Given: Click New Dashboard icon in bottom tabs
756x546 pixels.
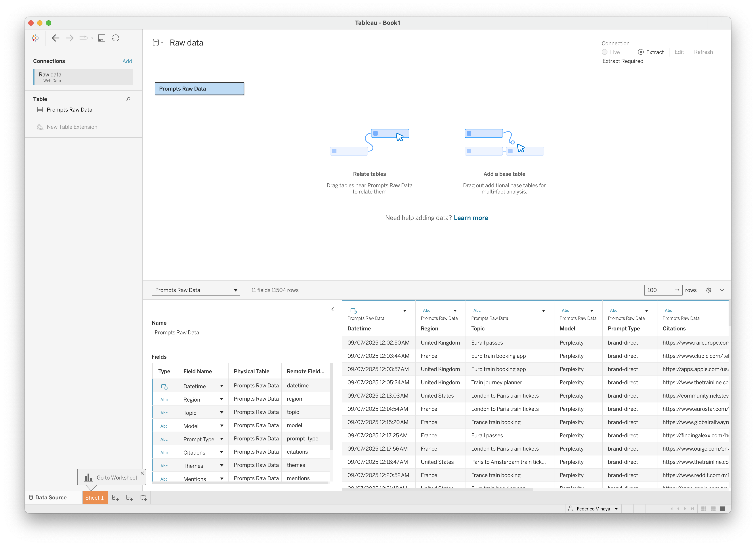Looking at the screenshot, I should click(129, 497).
